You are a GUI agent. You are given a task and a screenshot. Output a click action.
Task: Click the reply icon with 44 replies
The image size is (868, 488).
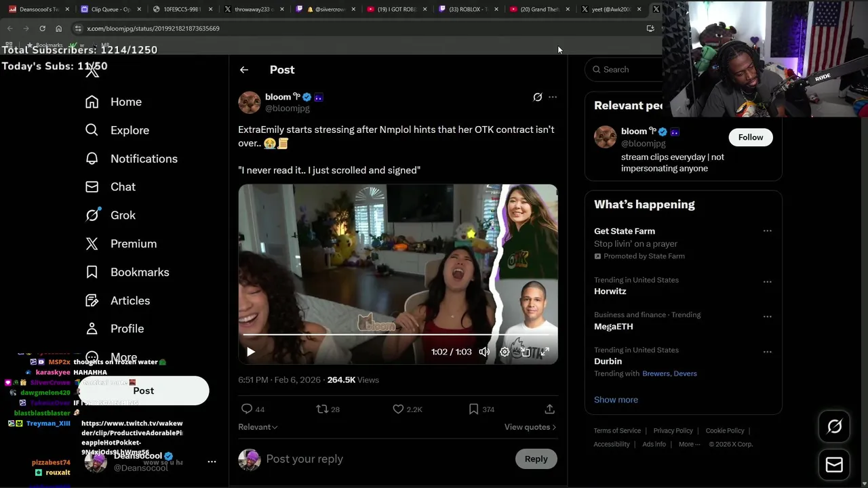point(247,409)
